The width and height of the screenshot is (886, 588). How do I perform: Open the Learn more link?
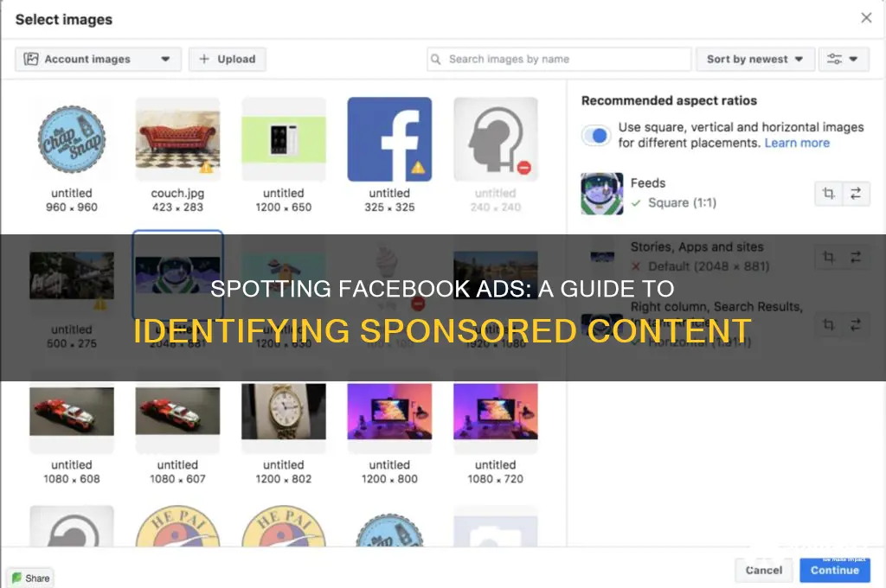pyautogui.click(x=797, y=143)
